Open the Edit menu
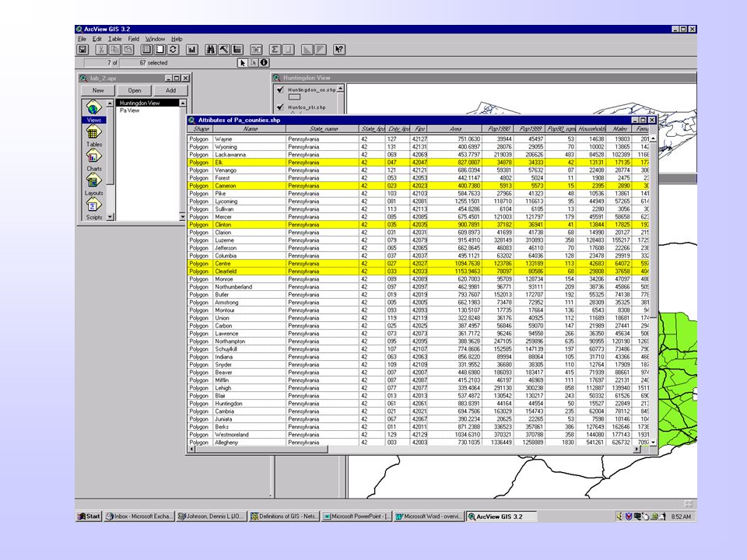This screenshot has height=560, width=747. pos(96,39)
